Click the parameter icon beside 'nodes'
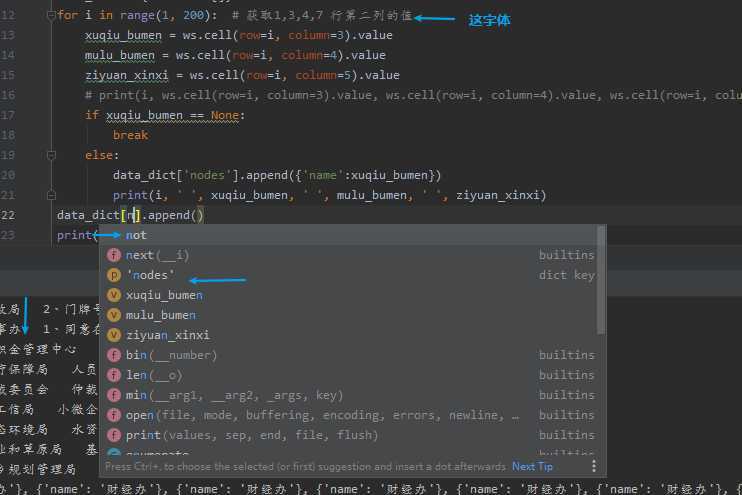 [114, 275]
